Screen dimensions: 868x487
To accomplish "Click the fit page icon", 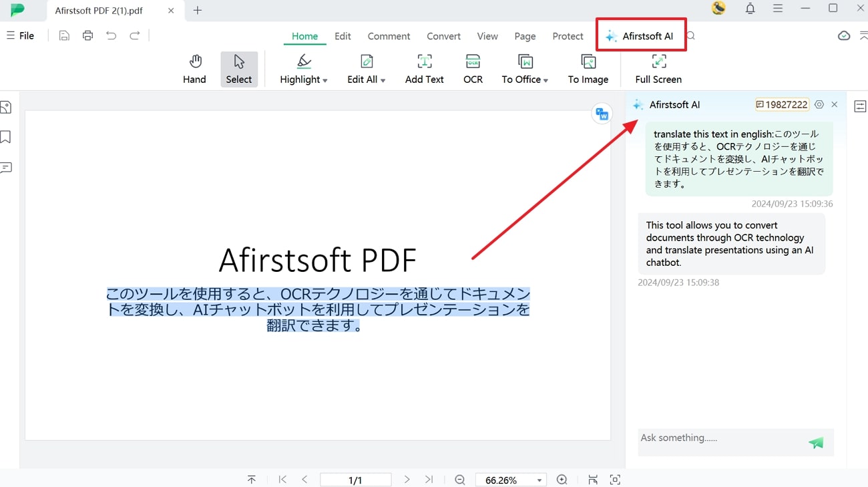I will click(x=615, y=480).
